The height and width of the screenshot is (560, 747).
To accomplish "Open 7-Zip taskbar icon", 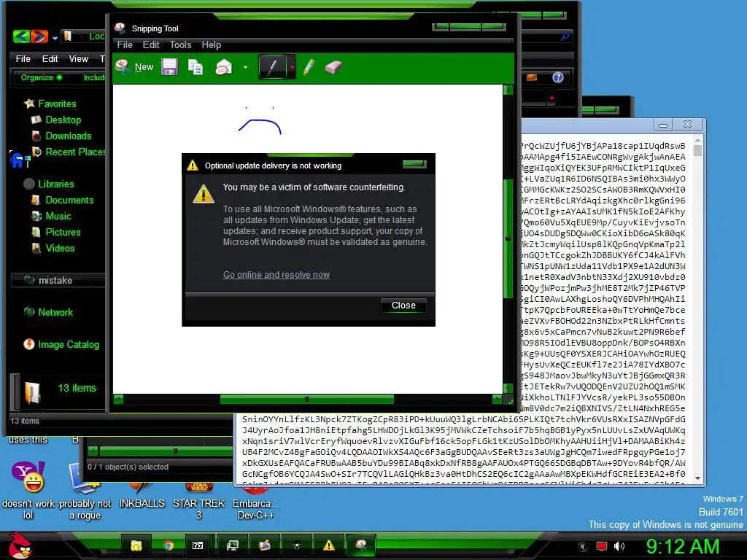I will pyautogui.click(x=198, y=545).
